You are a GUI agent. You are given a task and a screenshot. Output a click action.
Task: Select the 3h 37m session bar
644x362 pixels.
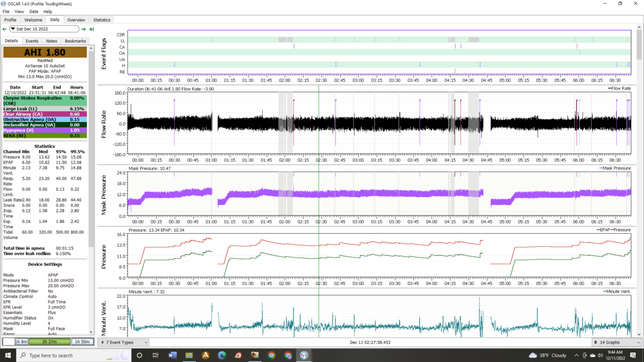(x=49, y=342)
